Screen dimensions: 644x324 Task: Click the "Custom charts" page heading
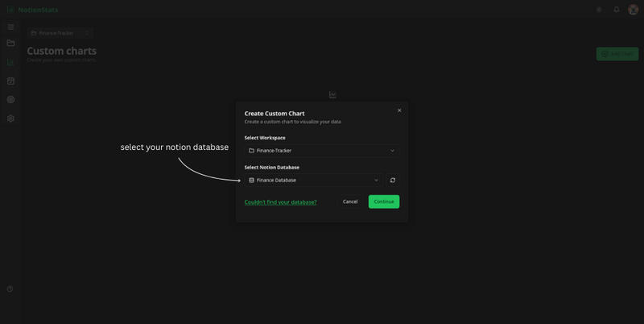point(62,51)
